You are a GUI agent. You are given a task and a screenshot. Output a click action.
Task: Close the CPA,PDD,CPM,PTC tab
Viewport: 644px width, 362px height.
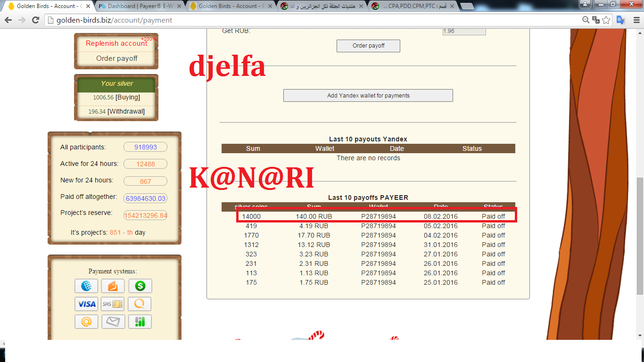[x=451, y=6]
